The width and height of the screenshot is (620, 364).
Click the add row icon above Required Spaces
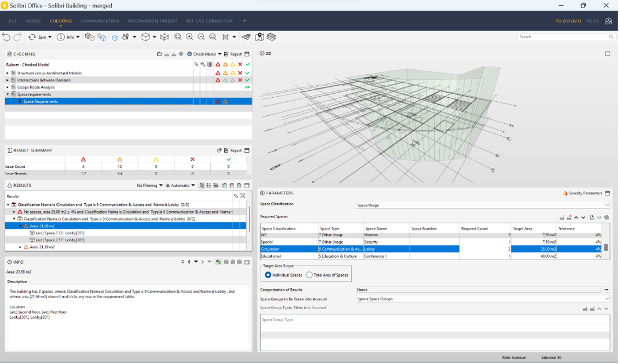[561, 218]
